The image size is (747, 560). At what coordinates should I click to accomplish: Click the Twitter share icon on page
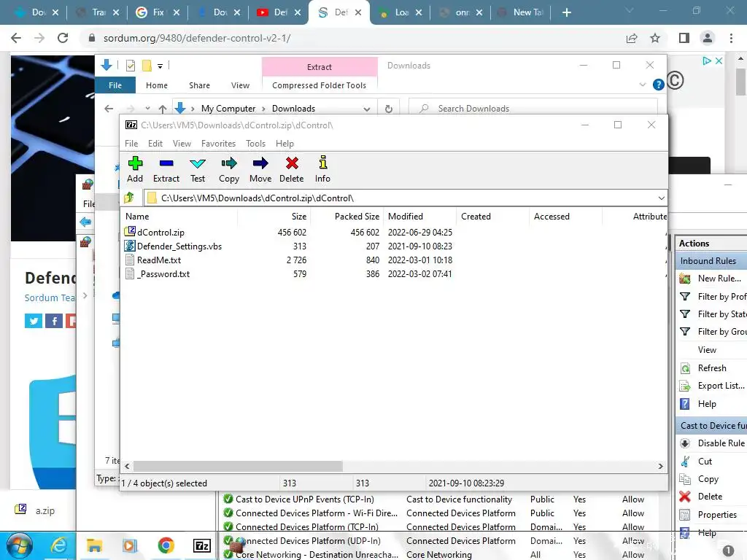pyautogui.click(x=34, y=321)
